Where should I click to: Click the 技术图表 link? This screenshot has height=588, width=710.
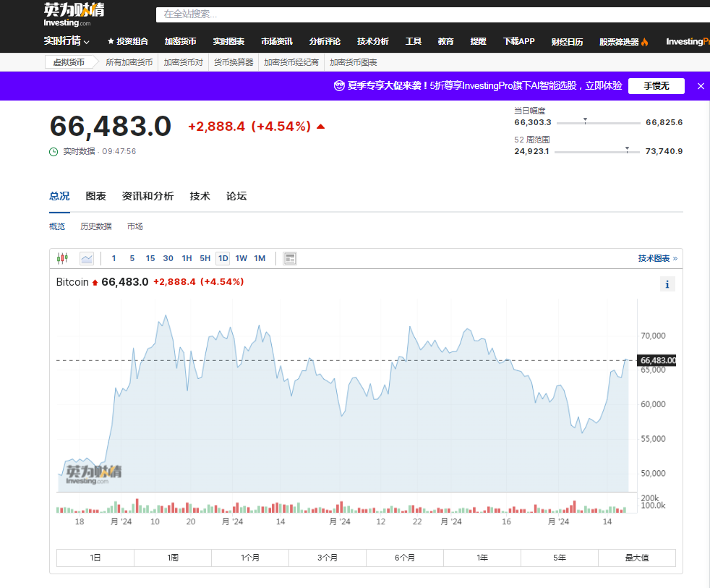654,257
